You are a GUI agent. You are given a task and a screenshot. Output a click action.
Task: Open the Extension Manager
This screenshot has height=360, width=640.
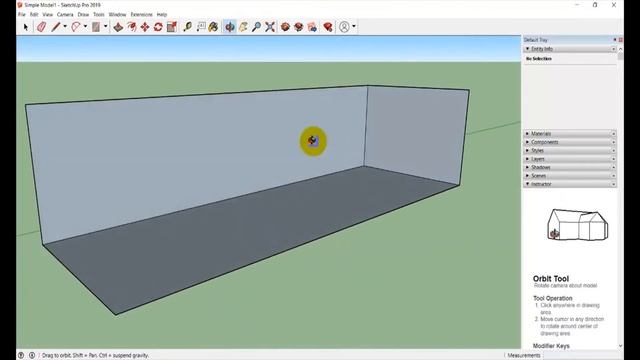tap(328, 27)
